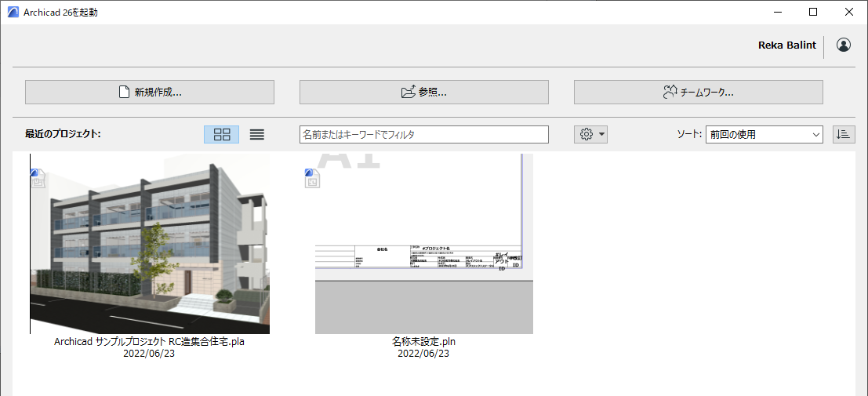Open the gear settings dropdown

[590, 134]
